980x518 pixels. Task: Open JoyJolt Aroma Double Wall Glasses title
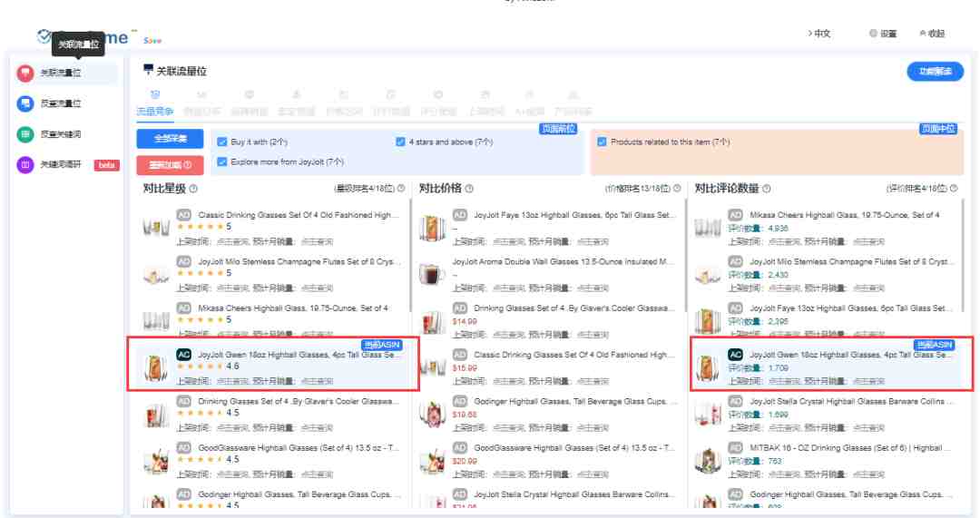click(x=563, y=262)
